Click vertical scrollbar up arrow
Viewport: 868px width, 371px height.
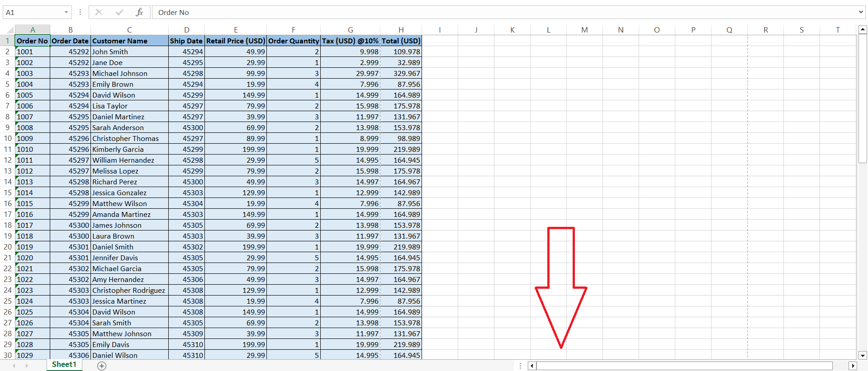pyautogui.click(x=863, y=30)
